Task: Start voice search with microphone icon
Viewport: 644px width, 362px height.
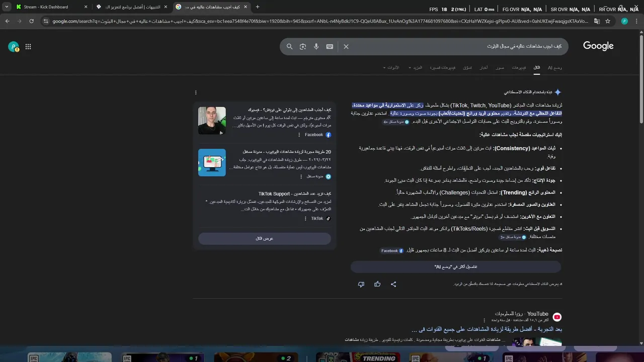Action: pos(316,46)
